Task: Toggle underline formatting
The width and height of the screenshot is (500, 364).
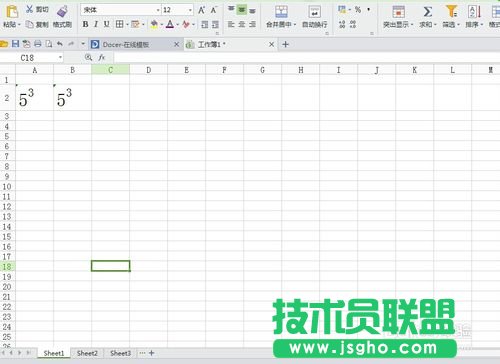Action: coord(106,24)
